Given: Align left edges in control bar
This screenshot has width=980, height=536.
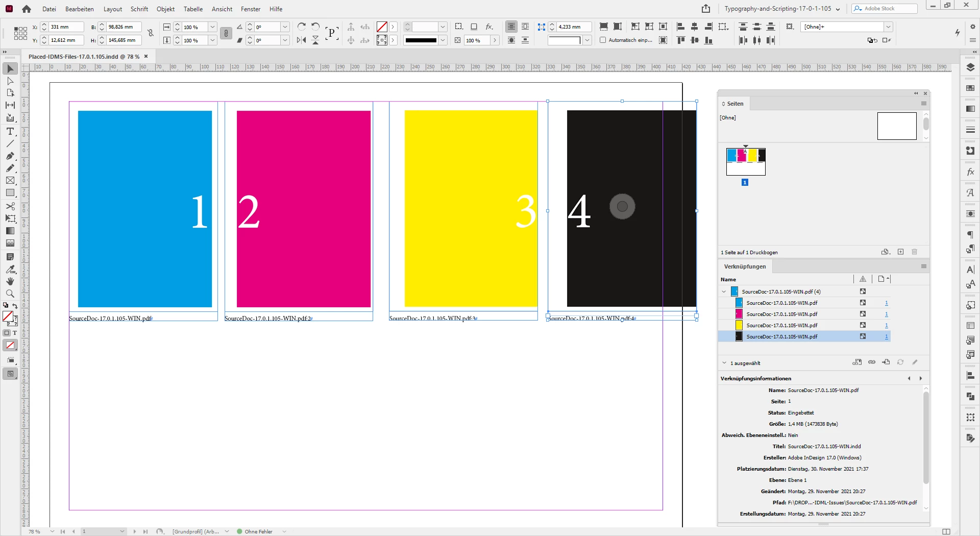Looking at the screenshot, I should (x=680, y=27).
